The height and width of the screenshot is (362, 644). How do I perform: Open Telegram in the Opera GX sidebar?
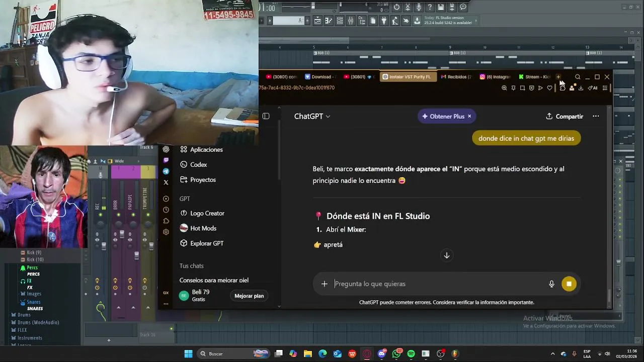[166, 171]
